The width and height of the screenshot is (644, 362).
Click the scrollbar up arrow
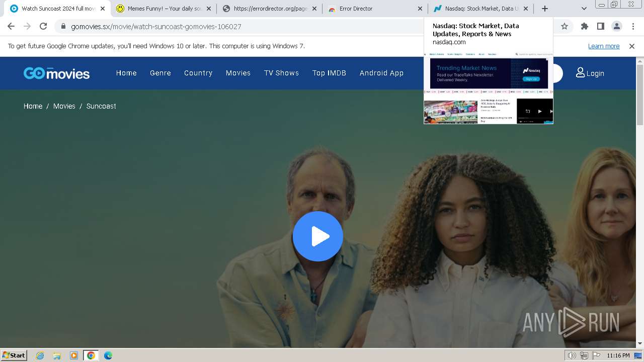click(x=640, y=60)
